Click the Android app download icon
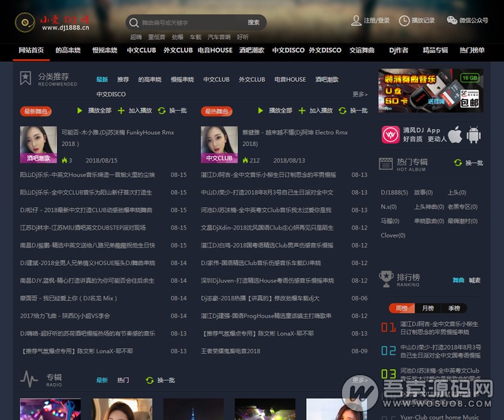Screen dimensions: 504x420 474,134
